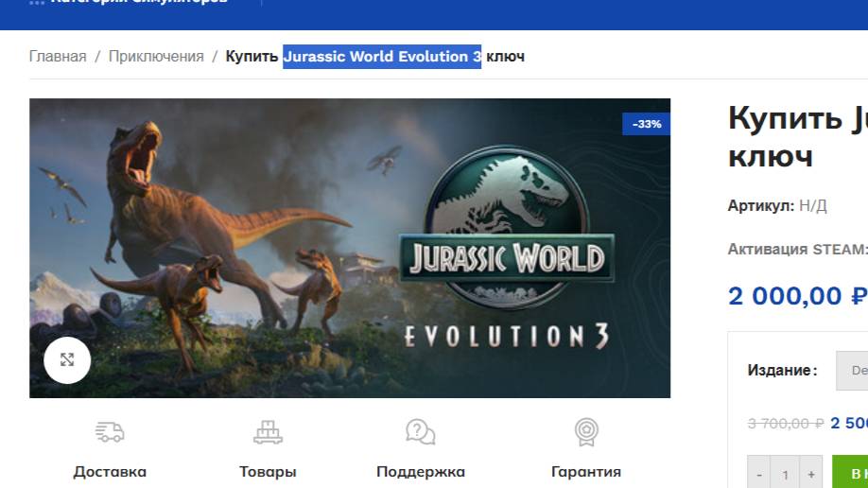Click the Jurassic World Evolution 3 product image
The image size is (868, 488).
coord(350,248)
